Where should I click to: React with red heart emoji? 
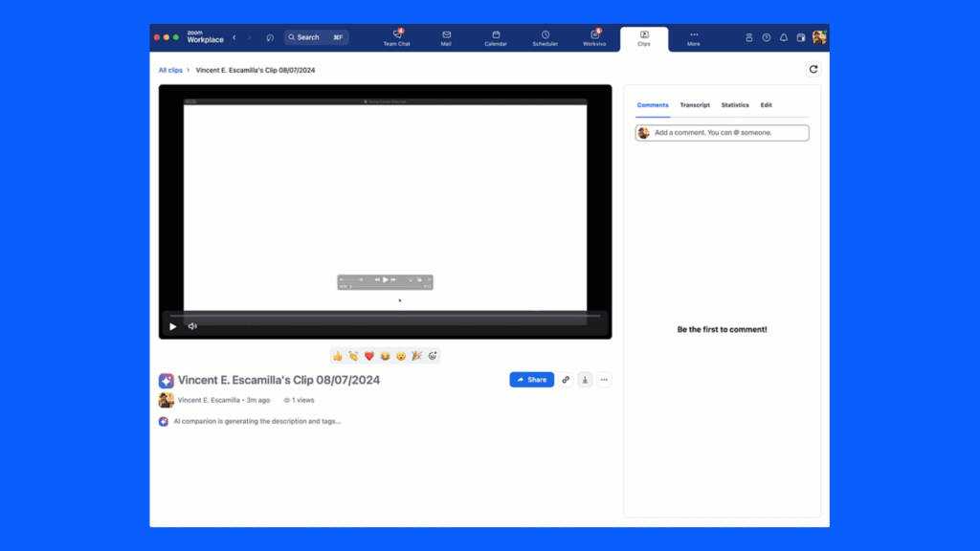click(369, 356)
